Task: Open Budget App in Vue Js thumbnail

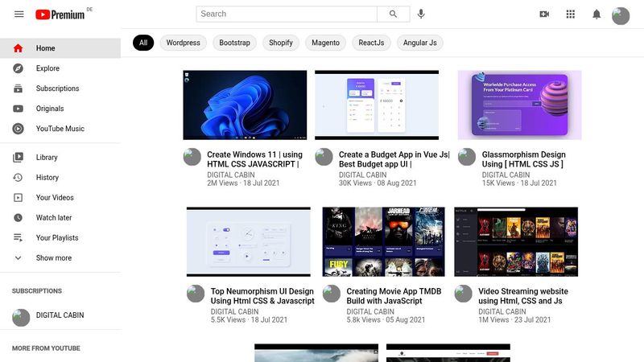Action: [377, 105]
